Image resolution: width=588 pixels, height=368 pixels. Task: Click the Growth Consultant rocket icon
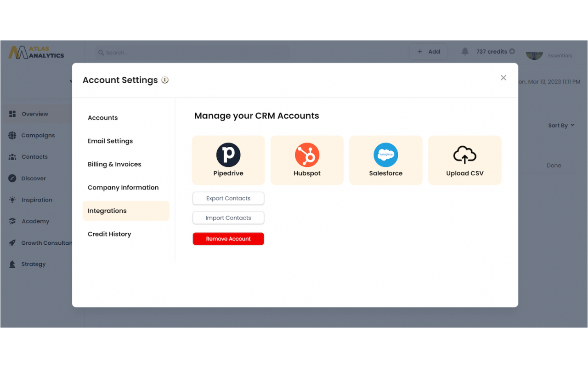[x=12, y=243]
